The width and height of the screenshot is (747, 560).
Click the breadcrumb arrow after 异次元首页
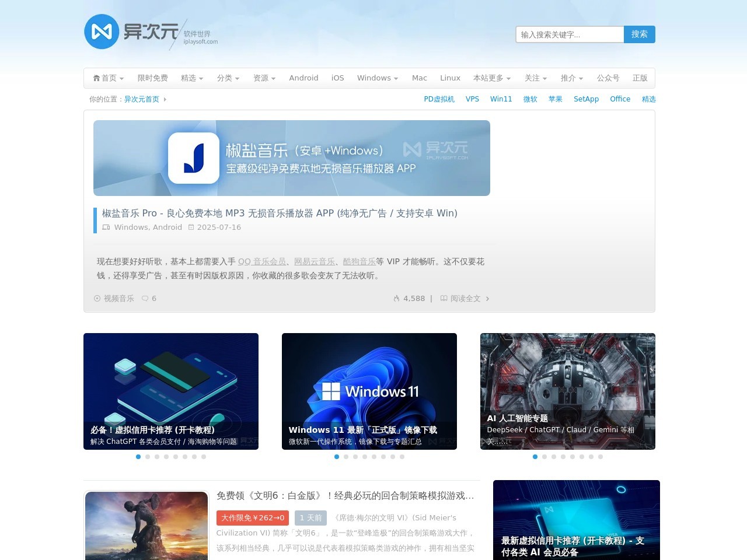click(x=165, y=99)
